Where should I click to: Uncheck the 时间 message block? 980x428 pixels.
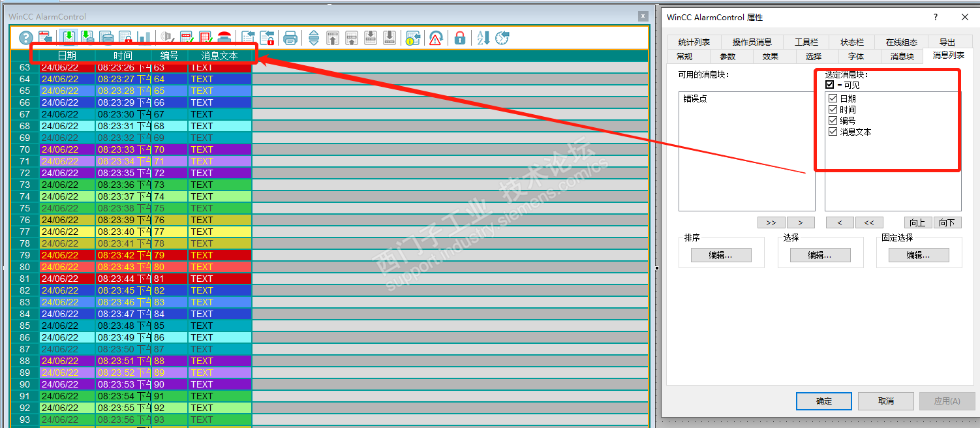pyautogui.click(x=833, y=110)
